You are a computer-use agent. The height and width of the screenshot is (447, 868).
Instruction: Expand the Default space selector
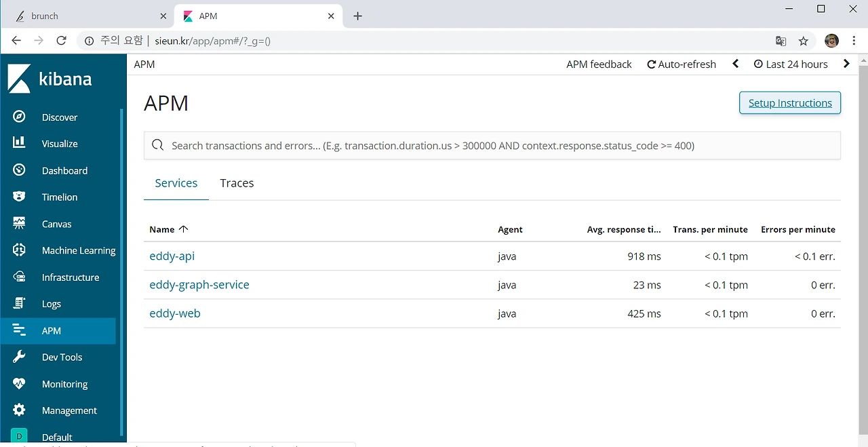[x=19, y=437]
